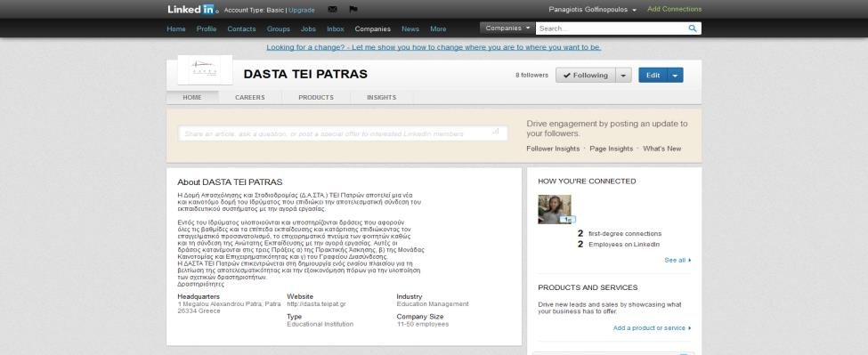Open the Contacts menu
This screenshot has height=355, width=868.
[x=241, y=28]
